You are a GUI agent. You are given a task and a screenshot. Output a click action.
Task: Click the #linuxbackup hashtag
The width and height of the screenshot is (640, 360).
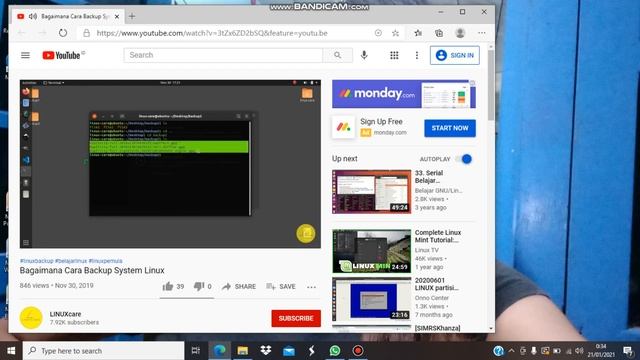tap(37, 261)
